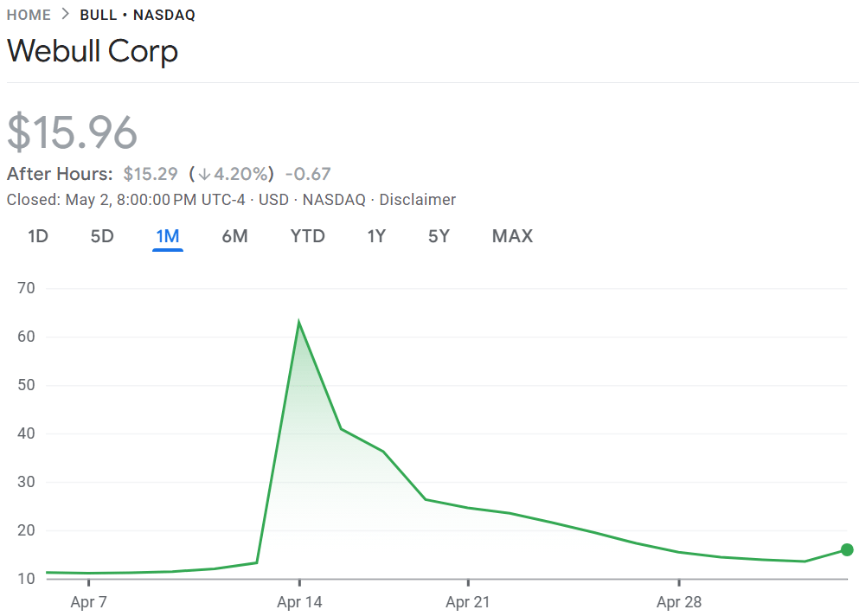Select the 5D time range tab
The height and width of the screenshot is (616, 859).
coord(102,236)
